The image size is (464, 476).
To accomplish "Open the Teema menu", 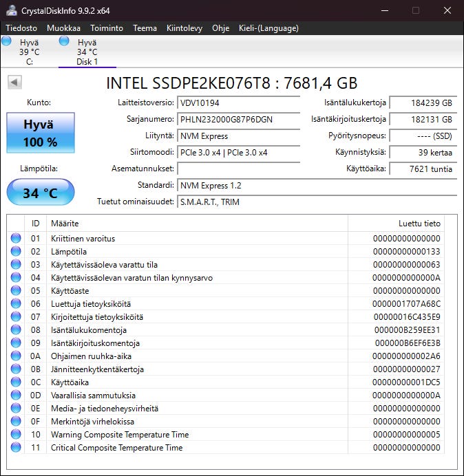I will tap(145, 28).
